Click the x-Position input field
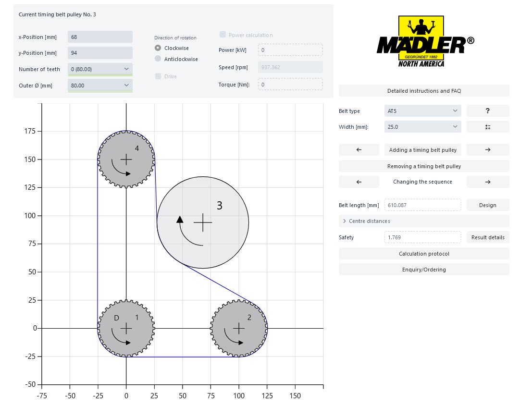This screenshot has height=406, width=532. tap(100, 37)
